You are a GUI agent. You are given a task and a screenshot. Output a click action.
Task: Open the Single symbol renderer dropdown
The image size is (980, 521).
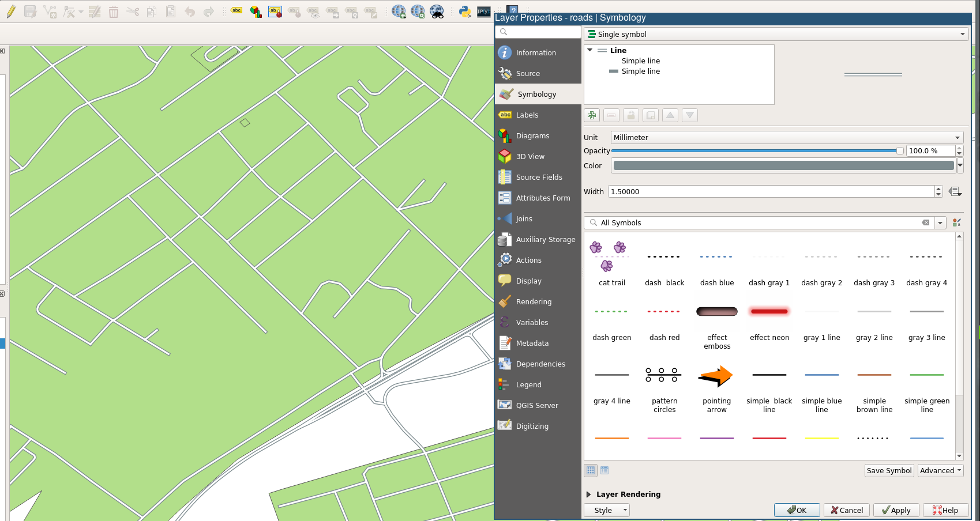[775, 34]
